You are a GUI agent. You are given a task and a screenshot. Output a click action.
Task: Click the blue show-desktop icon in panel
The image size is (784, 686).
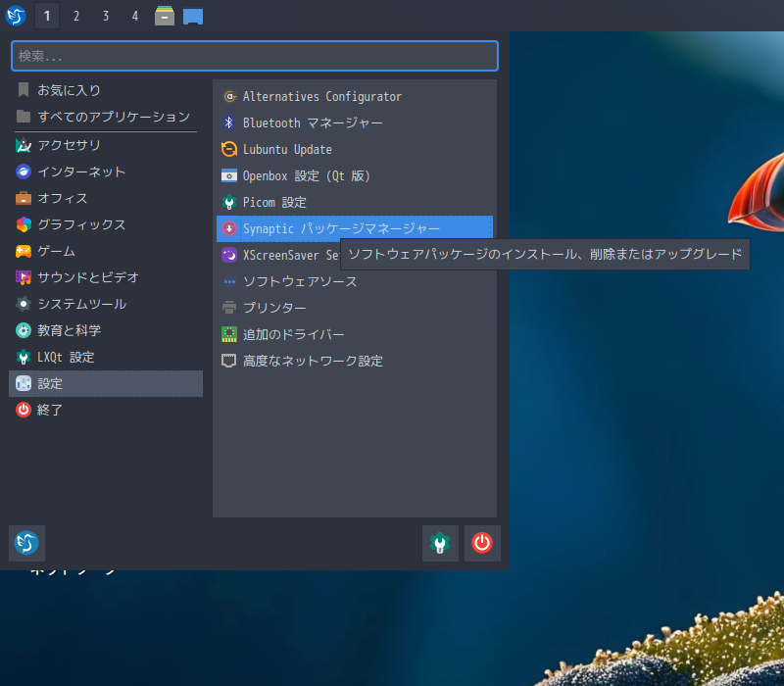[x=193, y=16]
